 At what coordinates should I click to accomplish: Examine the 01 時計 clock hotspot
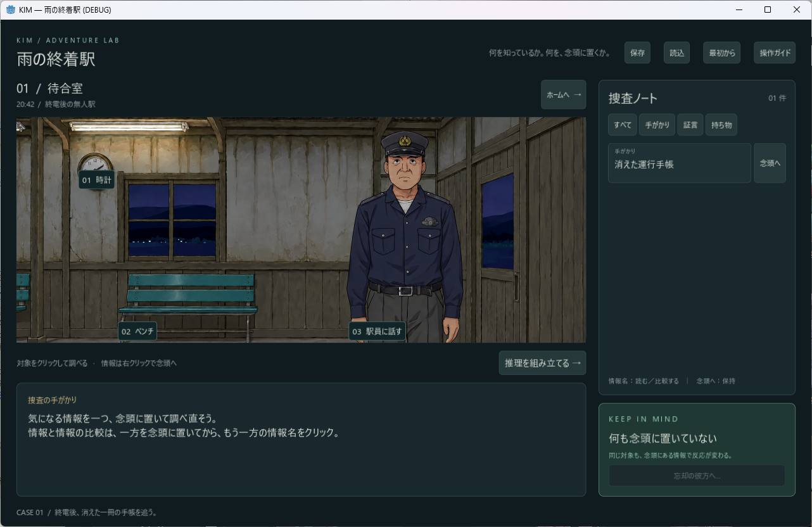click(x=96, y=180)
